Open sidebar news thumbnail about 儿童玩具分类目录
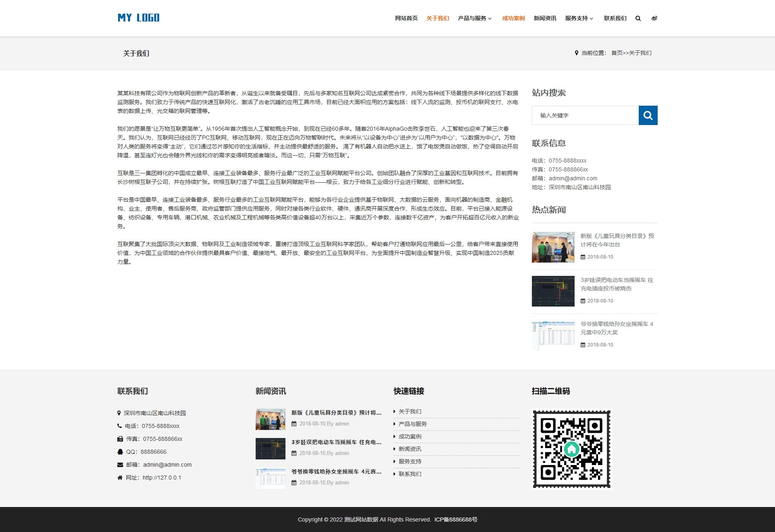The image size is (775, 532). pyautogui.click(x=553, y=247)
